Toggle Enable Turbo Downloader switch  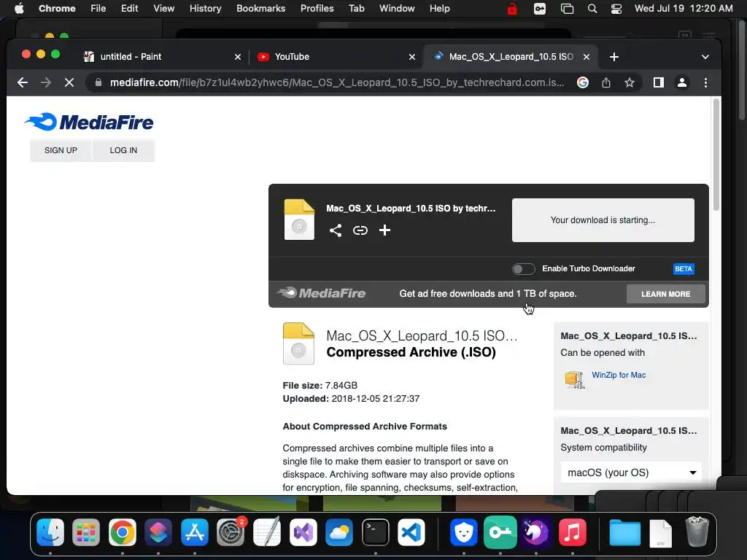pos(523,269)
